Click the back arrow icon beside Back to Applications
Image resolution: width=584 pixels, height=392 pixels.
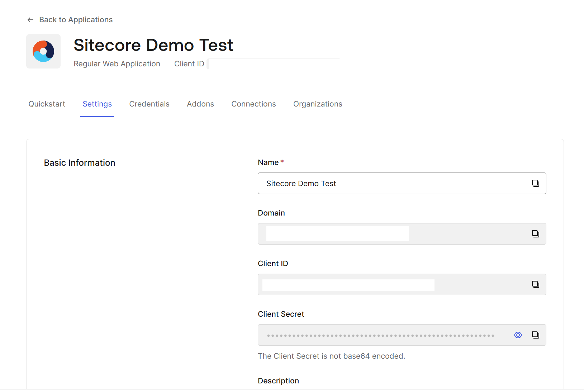(30, 20)
